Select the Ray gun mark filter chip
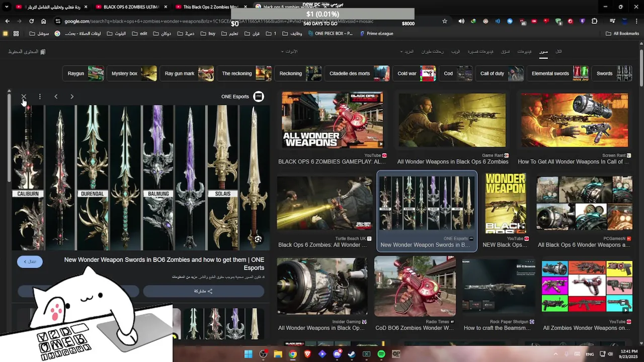This screenshot has width=644, height=362. click(187, 73)
